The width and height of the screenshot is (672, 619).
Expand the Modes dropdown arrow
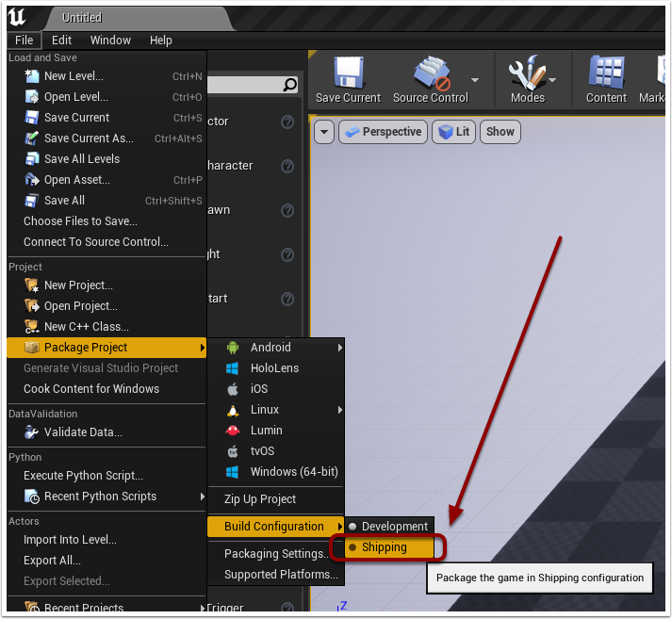coord(552,80)
